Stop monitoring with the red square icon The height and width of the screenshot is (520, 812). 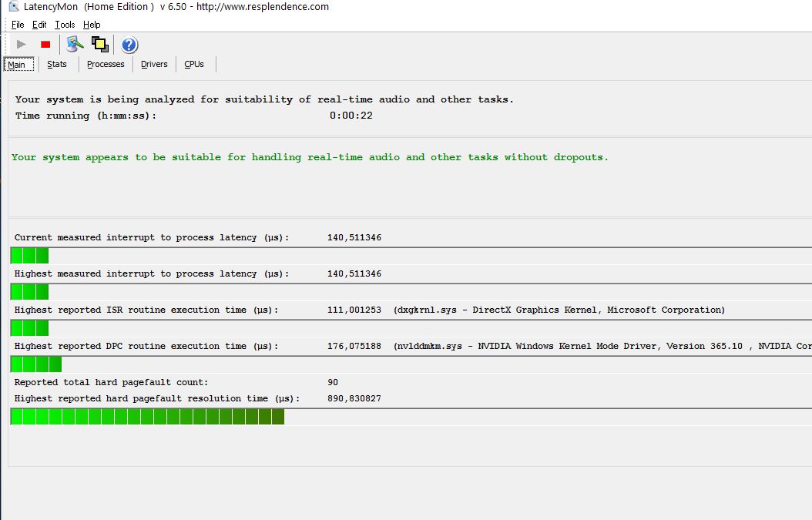pos(45,45)
